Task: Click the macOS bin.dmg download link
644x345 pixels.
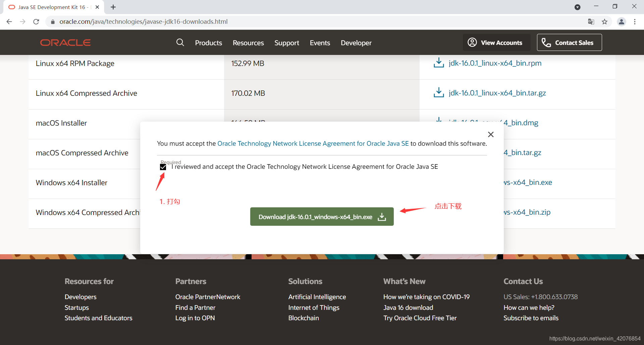Action: [x=521, y=123]
